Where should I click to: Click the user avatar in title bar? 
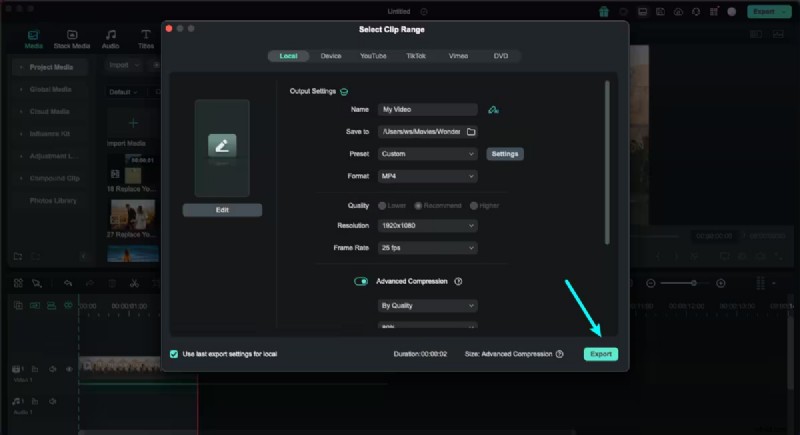pyautogui.click(x=732, y=12)
